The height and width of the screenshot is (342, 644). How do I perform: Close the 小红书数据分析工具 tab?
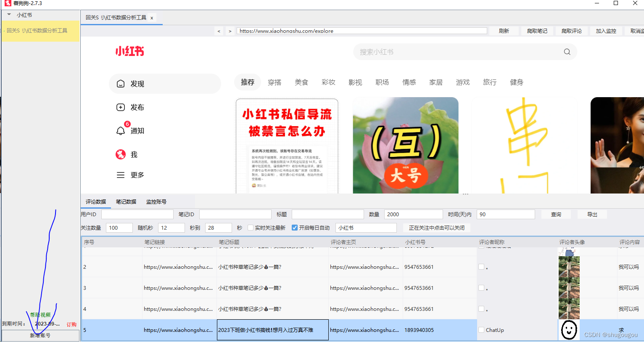152,18
